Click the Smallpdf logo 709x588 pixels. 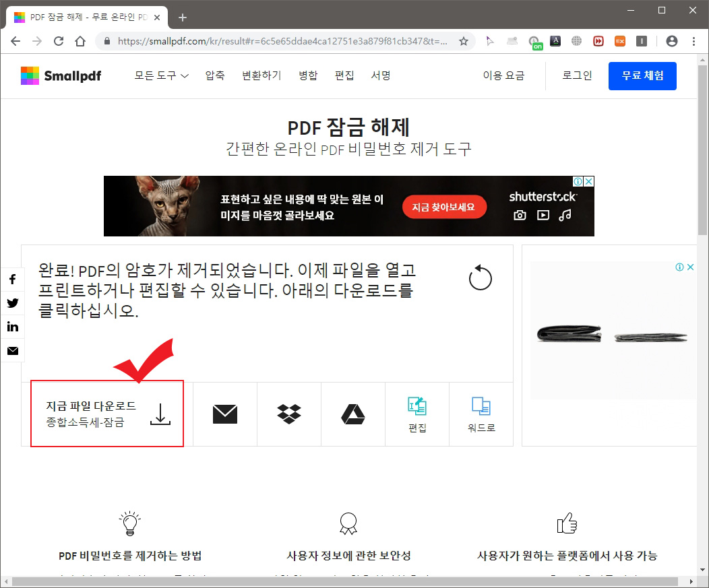61,75
